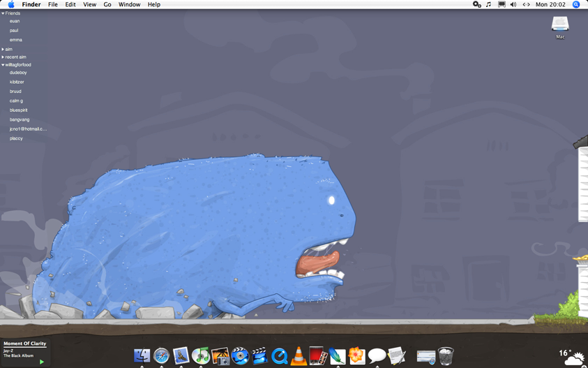Select buddy dudeboy
The height and width of the screenshot is (368, 588).
[x=18, y=73]
